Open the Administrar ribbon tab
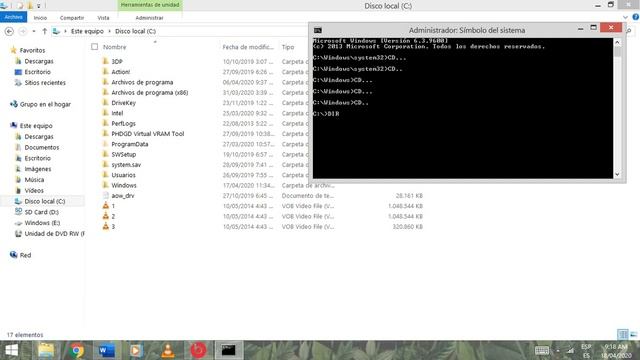 [149, 18]
